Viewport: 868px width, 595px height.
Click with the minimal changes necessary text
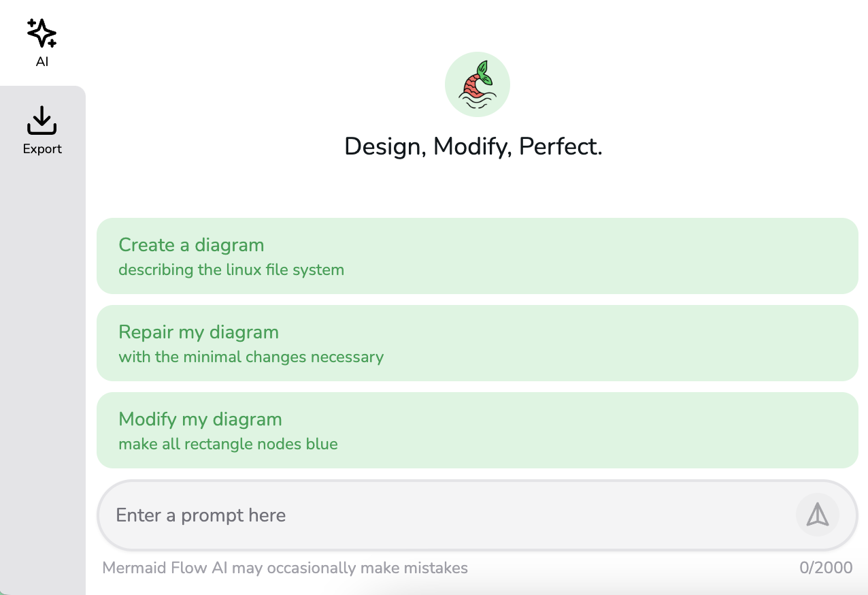[x=251, y=357]
